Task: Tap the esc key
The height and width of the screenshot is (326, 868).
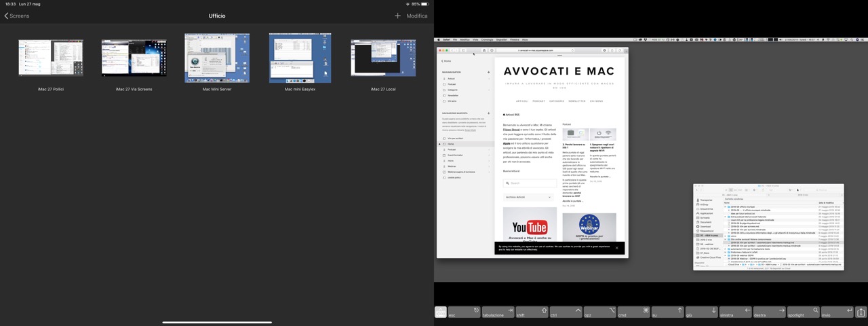Action: pos(464,312)
